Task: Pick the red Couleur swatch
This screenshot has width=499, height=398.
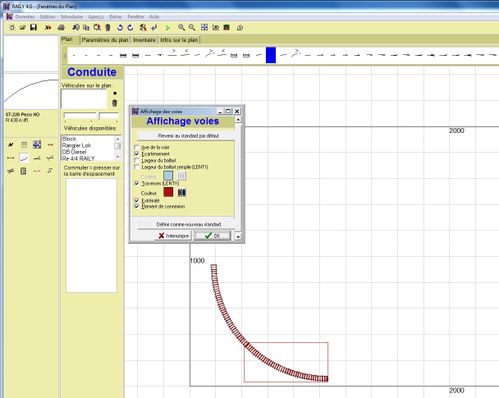Action: (168, 192)
